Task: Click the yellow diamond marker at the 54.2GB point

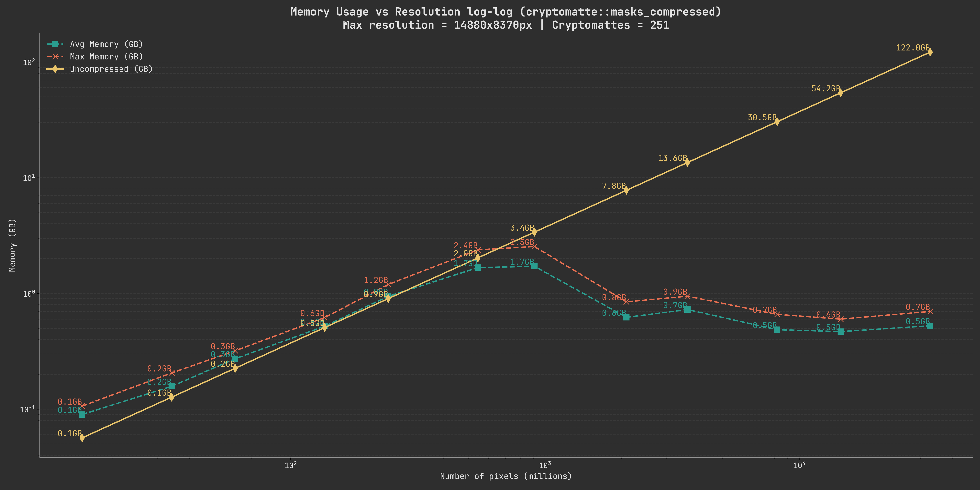Action: point(841,93)
